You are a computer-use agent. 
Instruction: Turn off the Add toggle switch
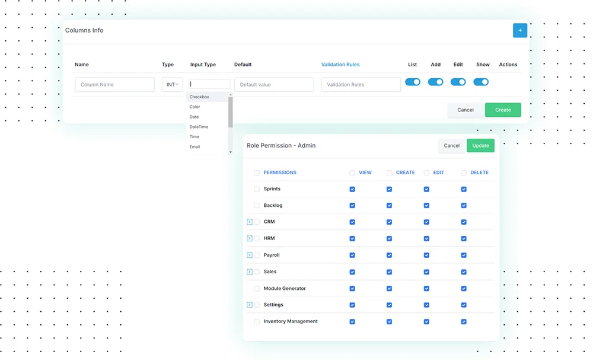click(435, 82)
